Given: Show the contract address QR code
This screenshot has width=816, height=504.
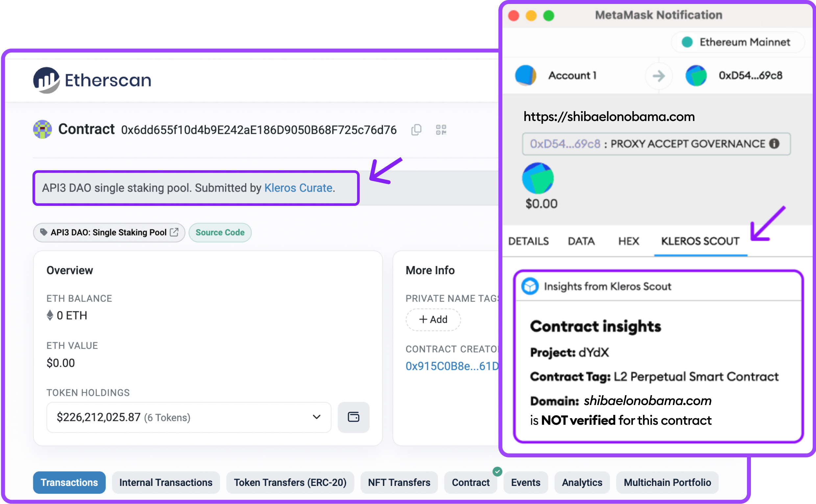Looking at the screenshot, I should click(x=441, y=130).
